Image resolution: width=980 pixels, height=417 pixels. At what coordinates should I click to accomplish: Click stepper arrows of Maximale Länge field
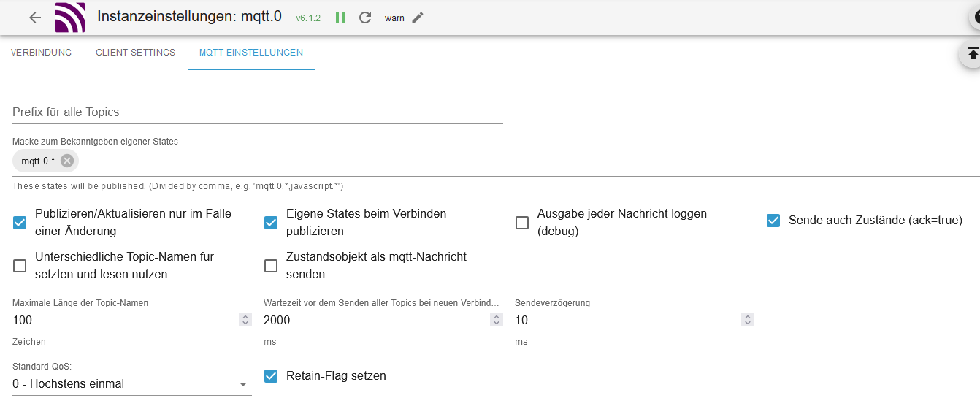(x=245, y=320)
